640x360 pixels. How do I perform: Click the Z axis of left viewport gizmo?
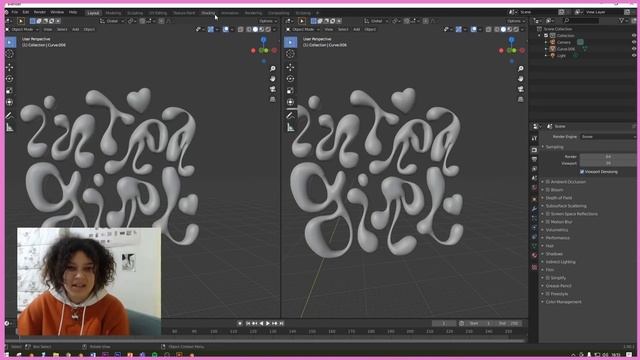[x=264, y=40]
